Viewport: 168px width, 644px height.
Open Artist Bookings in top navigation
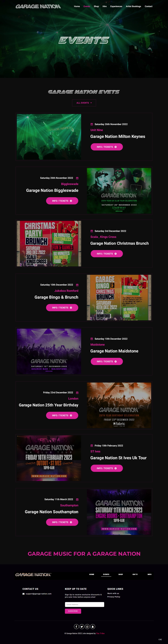click(133, 6)
